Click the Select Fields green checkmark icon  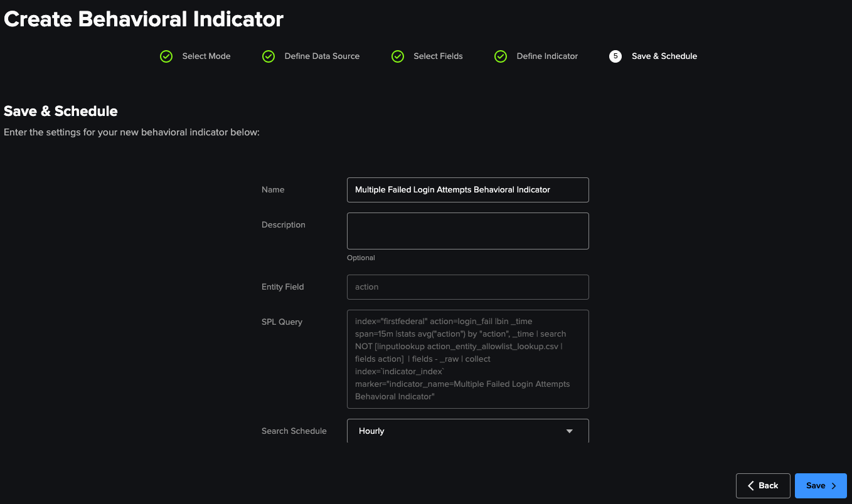click(398, 56)
